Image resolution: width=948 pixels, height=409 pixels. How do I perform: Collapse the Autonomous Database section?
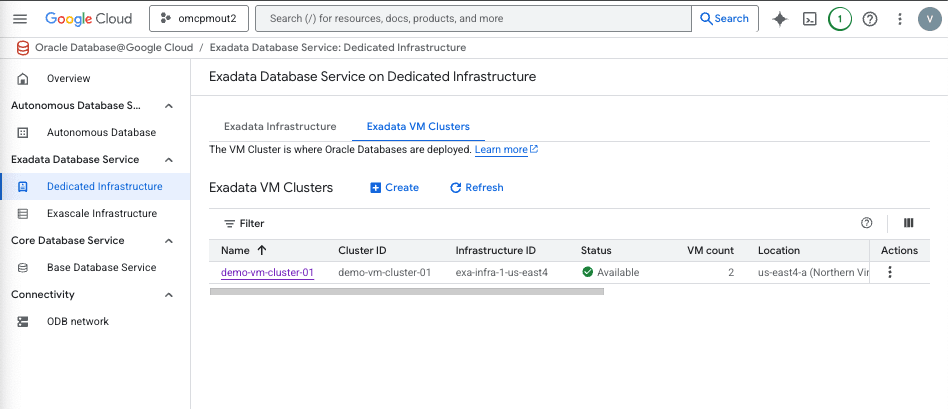(x=169, y=106)
